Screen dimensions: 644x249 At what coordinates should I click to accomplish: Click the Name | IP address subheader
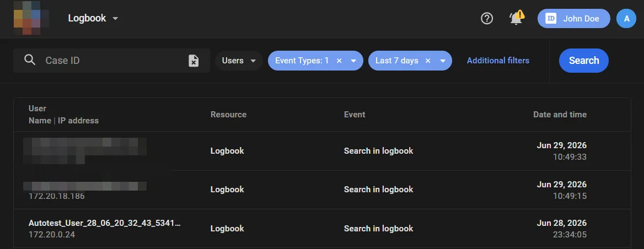63,121
